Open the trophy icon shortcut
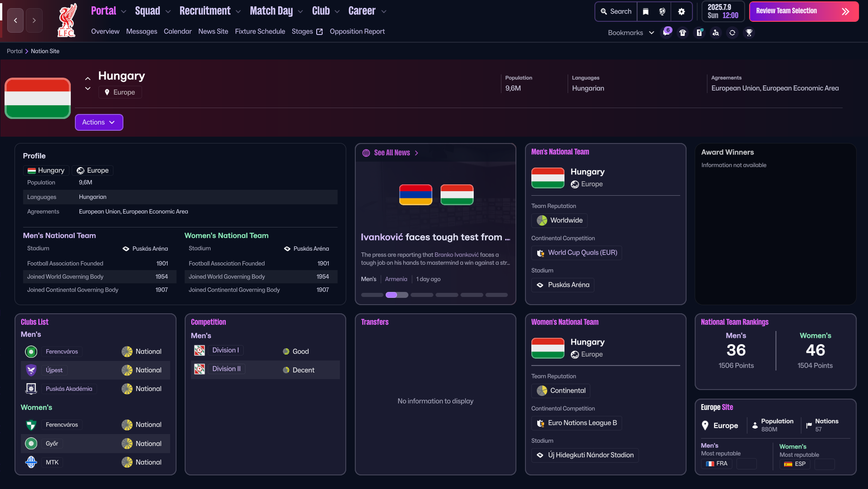Viewport: 868px width, 489px height. click(x=749, y=33)
